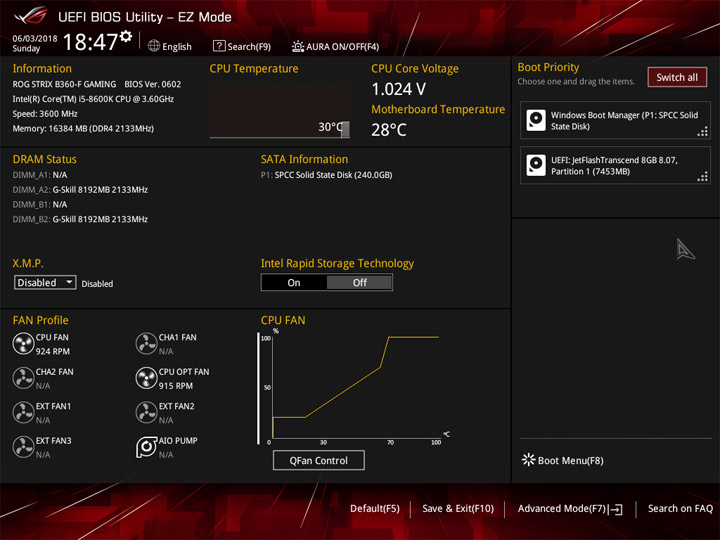
Task: Select Windows Boot Manager boot entry
Action: (x=615, y=120)
